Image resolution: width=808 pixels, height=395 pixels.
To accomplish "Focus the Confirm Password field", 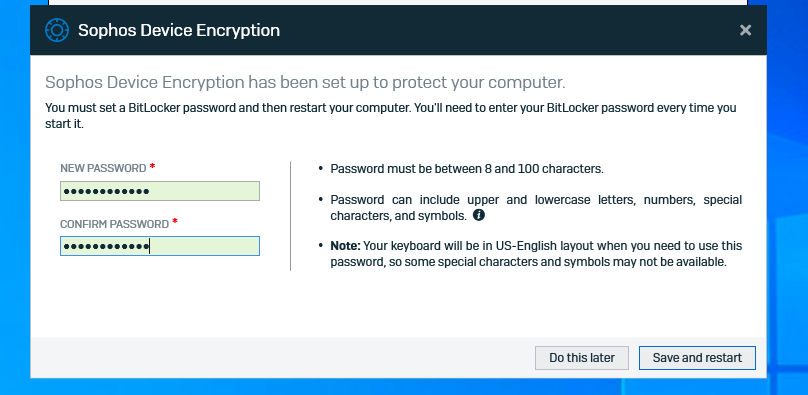I will (x=160, y=246).
